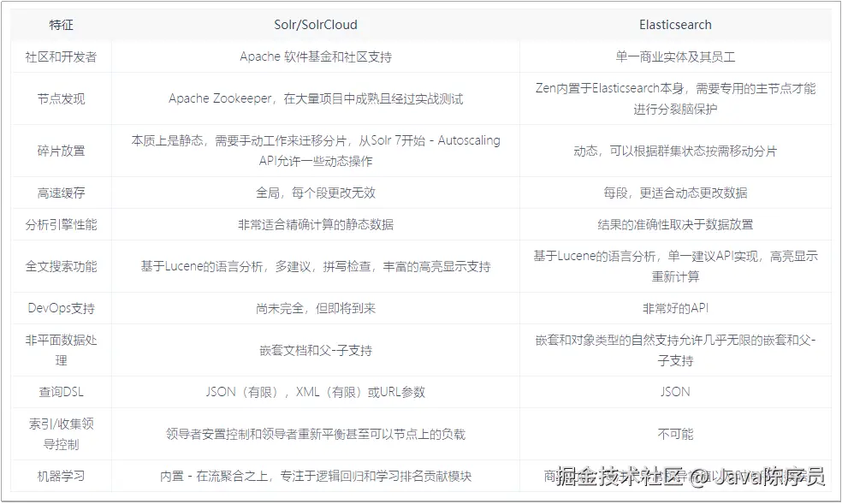Click '非常适合精确计算的静态数据' cell
The height and width of the screenshot is (504, 842).
pos(315,224)
